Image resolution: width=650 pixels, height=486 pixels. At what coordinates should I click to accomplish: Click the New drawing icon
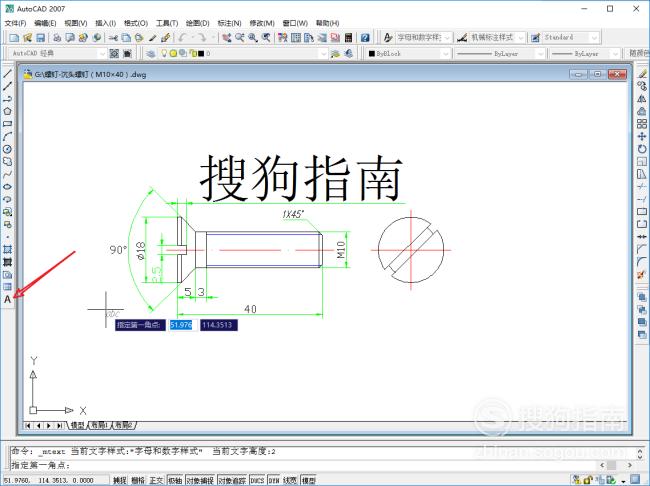coord(14,38)
